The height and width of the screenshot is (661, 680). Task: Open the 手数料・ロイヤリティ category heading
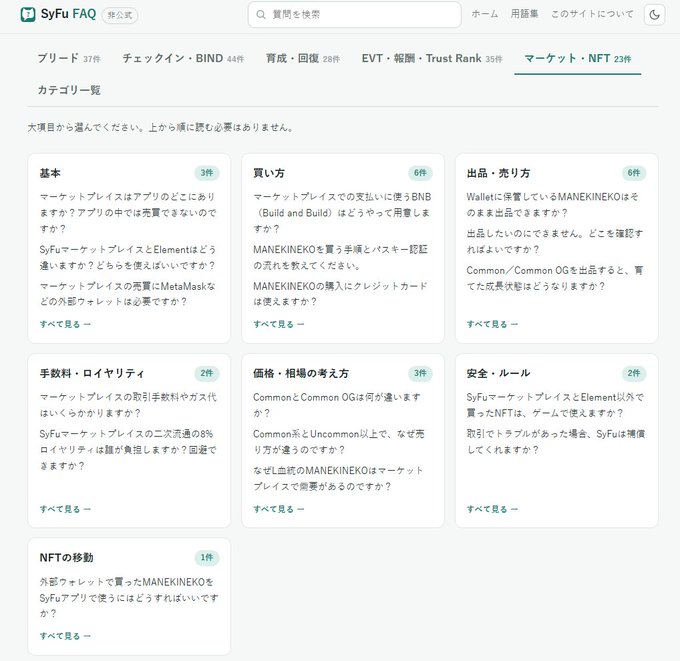pyautogui.click(x=92, y=373)
